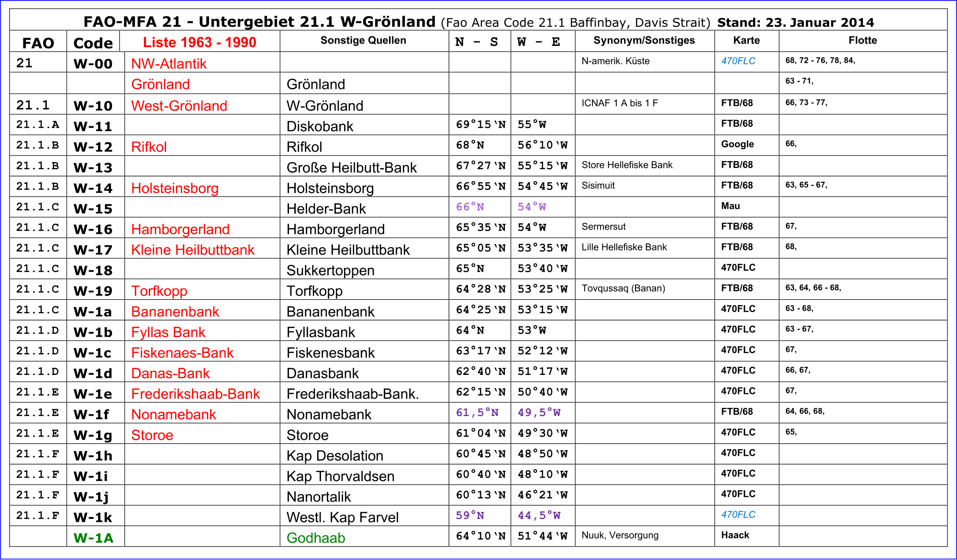This screenshot has height=560, width=957.
Task: Select 'Nanortalik' entry
Action: tap(319, 496)
